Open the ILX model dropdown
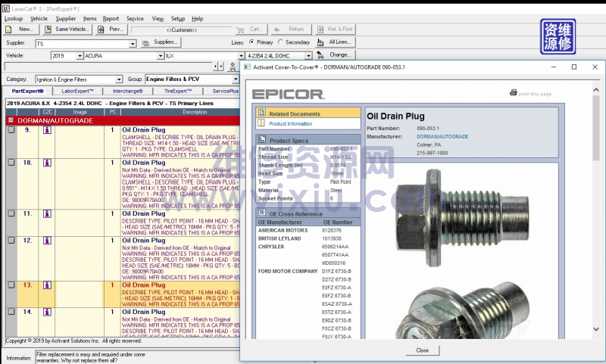This screenshot has width=606, height=364. (x=241, y=56)
